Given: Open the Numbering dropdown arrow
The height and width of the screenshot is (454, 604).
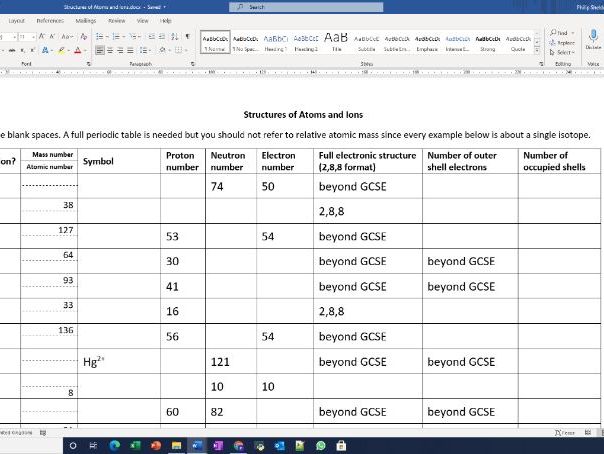Looking at the screenshot, I should 122,37.
